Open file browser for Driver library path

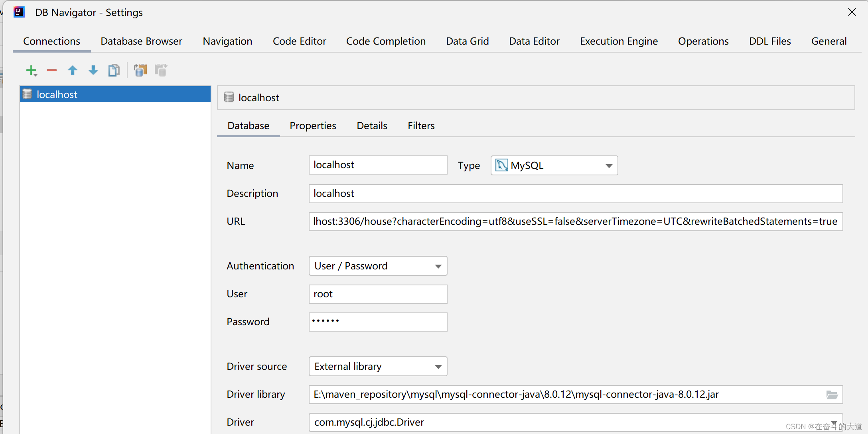click(832, 395)
